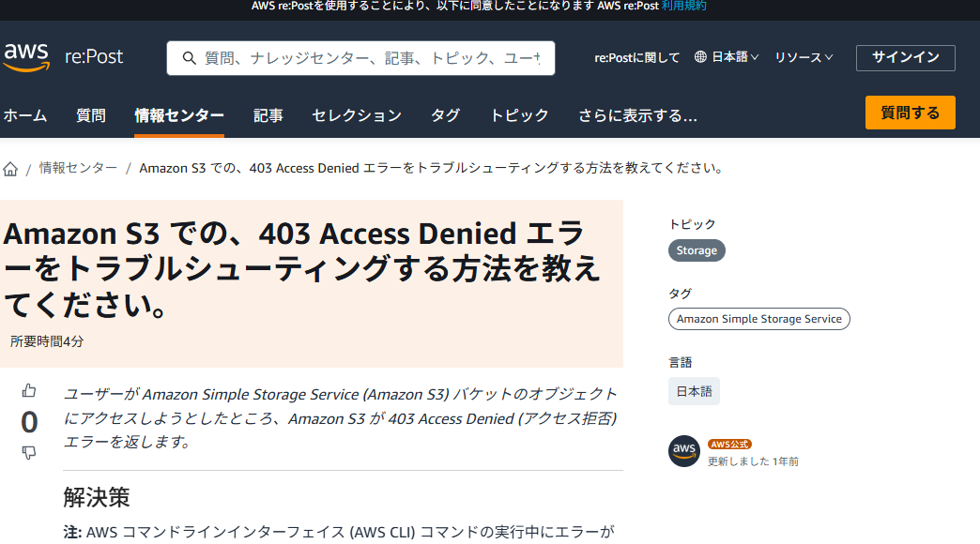Viewport: 980px width, 544px height.
Task: Click the re:Post logo text
Action: pos(94,57)
